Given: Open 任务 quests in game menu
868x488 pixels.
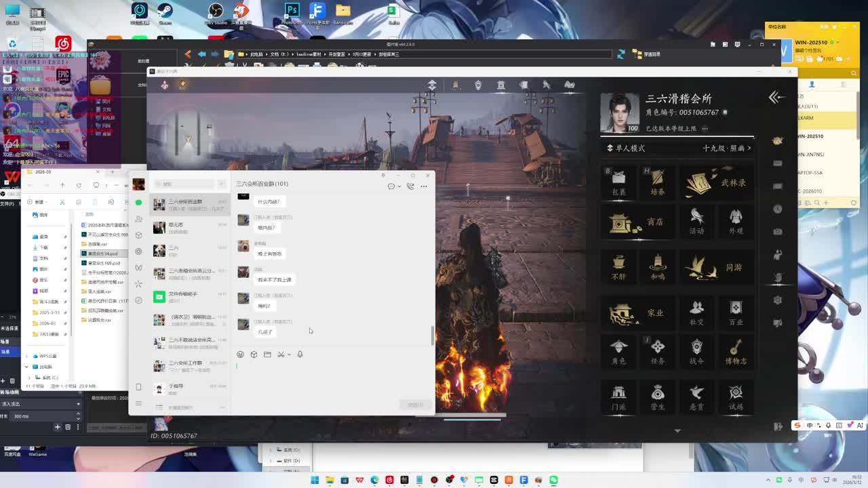Looking at the screenshot, I should 657,352.
